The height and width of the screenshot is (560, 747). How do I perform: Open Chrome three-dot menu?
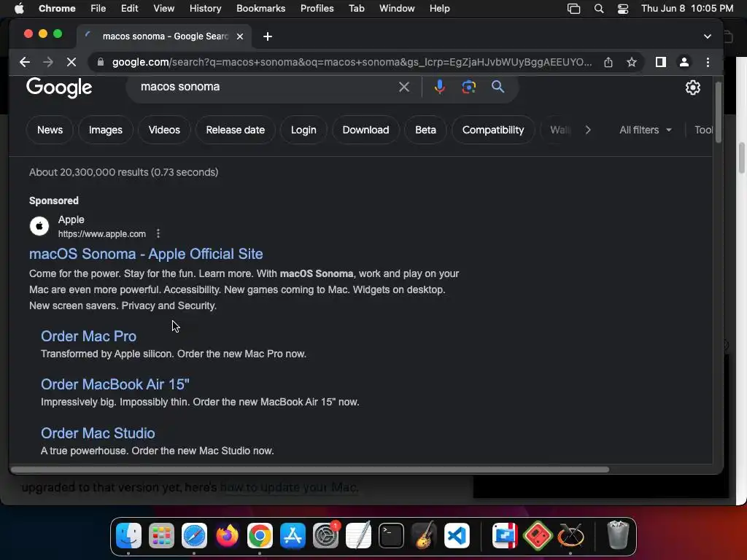click(x=708, y=62)
